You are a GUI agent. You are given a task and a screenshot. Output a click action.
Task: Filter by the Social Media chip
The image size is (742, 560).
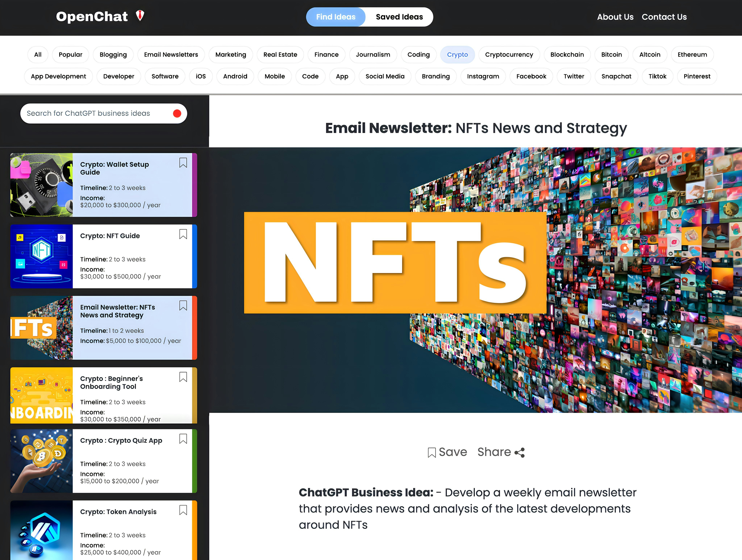(x=385, y=76)
